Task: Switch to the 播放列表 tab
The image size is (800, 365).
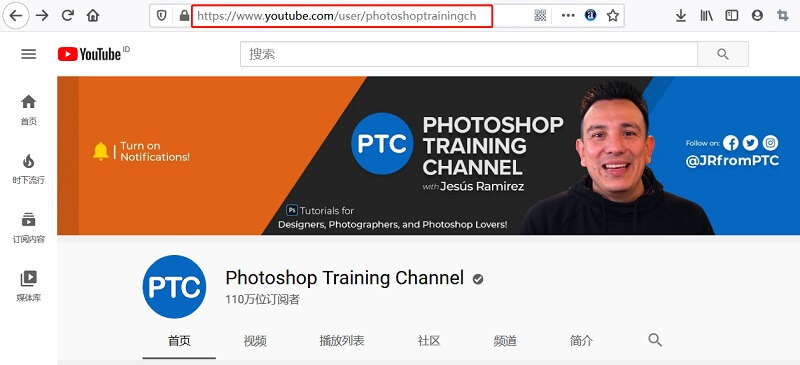Action: [x=342, y=341]
